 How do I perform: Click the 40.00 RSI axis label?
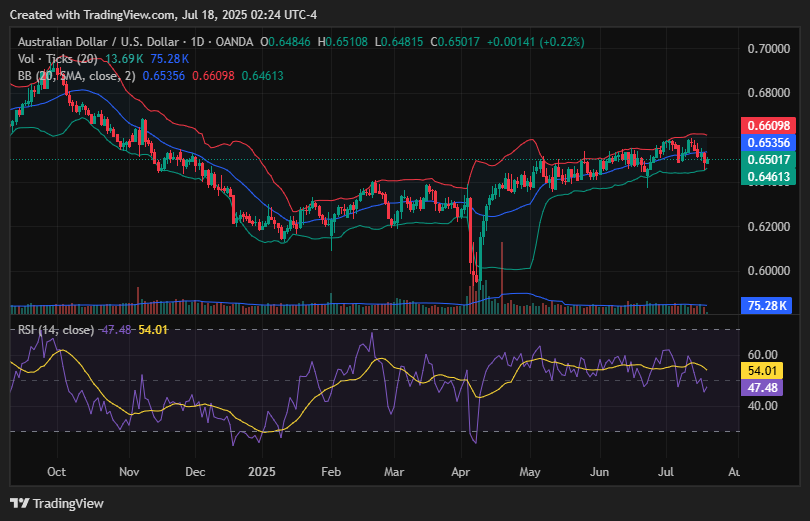click(762, 406)
